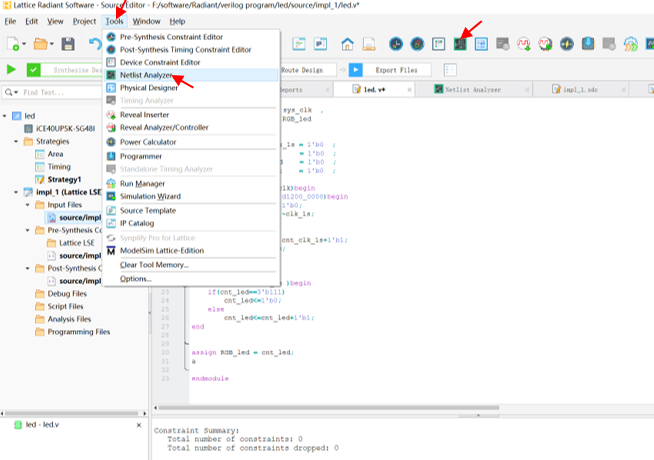The width and height of the screenshot is (654, 460).
Task: Click the green check on Synthesize Design
Action: (x=34, y=70)
